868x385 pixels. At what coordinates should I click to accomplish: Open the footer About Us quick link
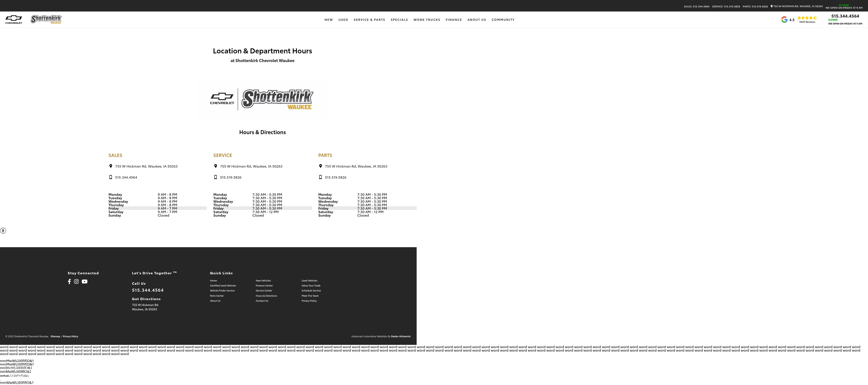[215, 301]
